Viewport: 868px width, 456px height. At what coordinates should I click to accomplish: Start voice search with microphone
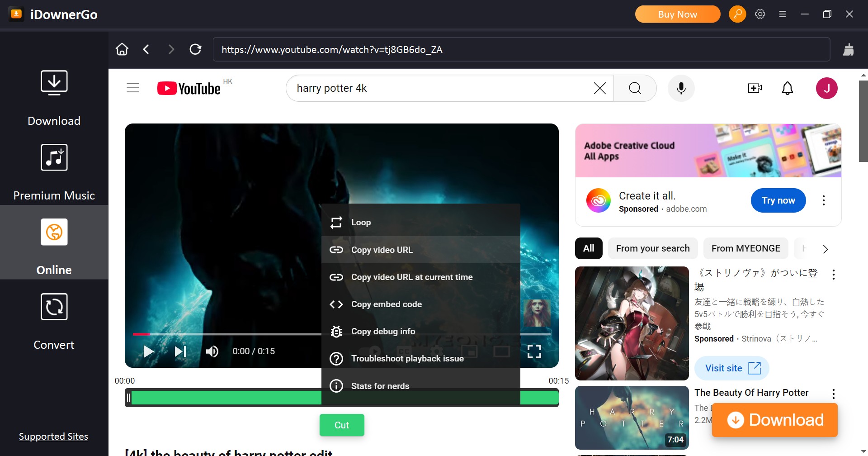pos(681,88)
